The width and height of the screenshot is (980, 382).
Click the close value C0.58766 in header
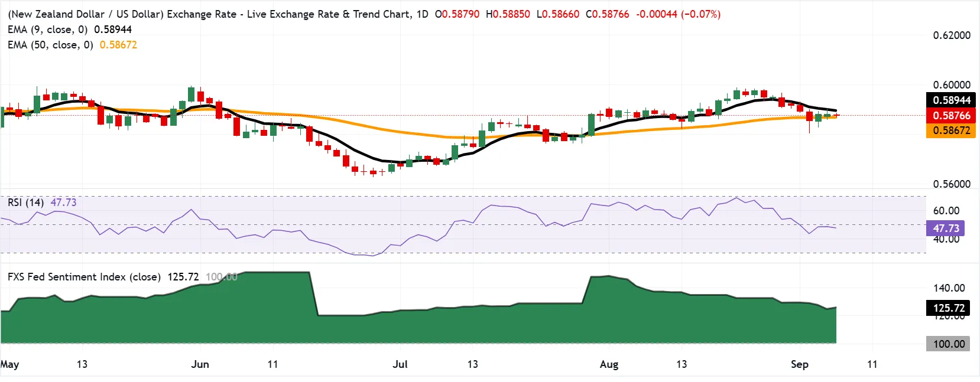(x=608, y=14)
